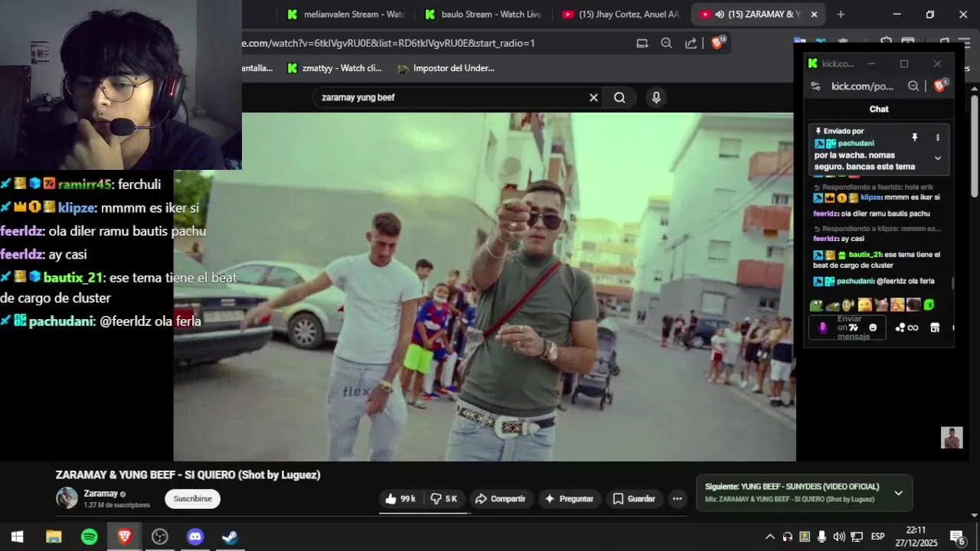
Task: Open the more actions ellipsis menu
Action: click(677, 499)
